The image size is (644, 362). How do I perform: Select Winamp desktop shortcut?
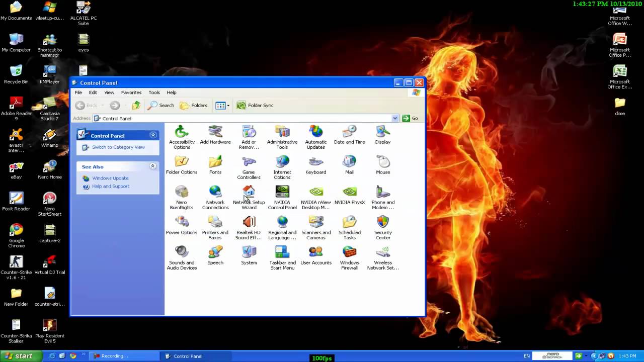(49, 138)
